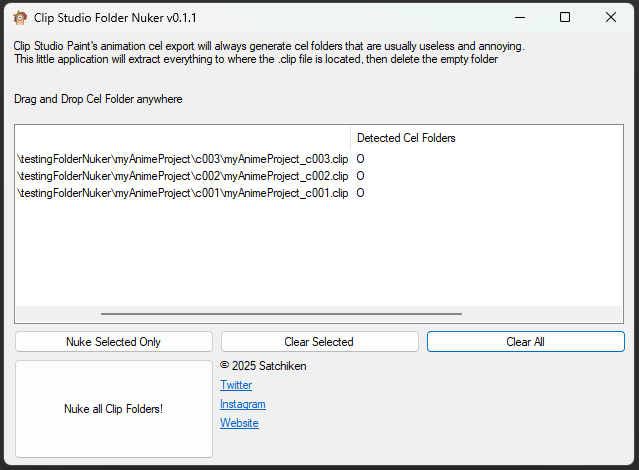Viewport: 639px width, 470px height.
Task: Open the Website link
Action: (239, 423)
